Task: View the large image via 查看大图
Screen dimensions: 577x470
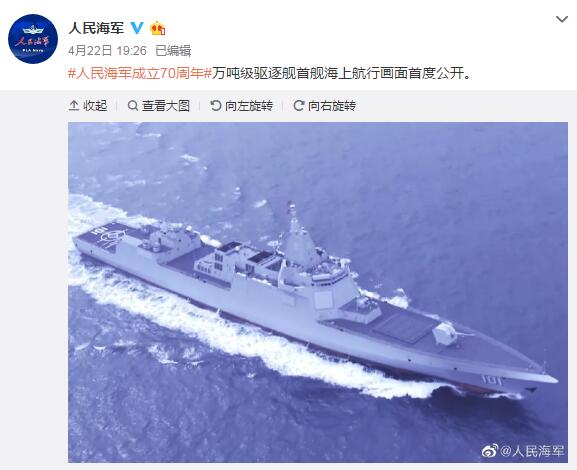Action: [x=159, y=106]
